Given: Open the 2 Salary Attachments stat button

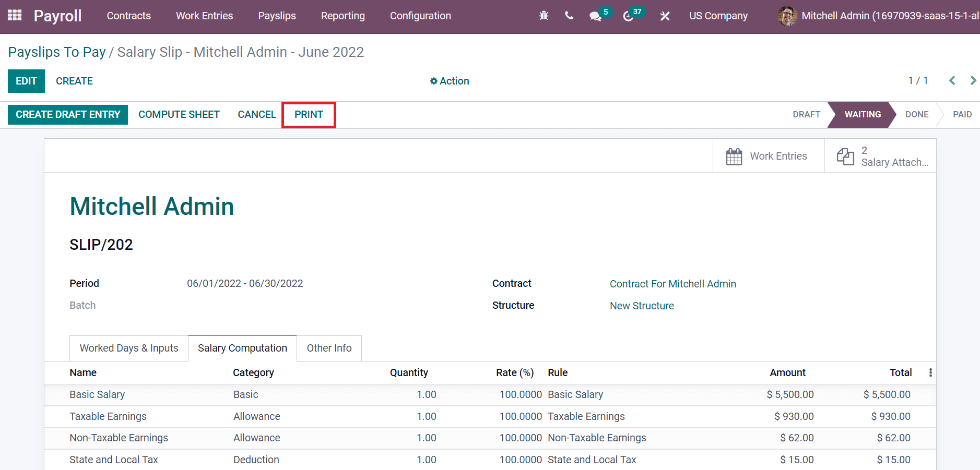Looking at the screenshot, I should tap(880, 156).
